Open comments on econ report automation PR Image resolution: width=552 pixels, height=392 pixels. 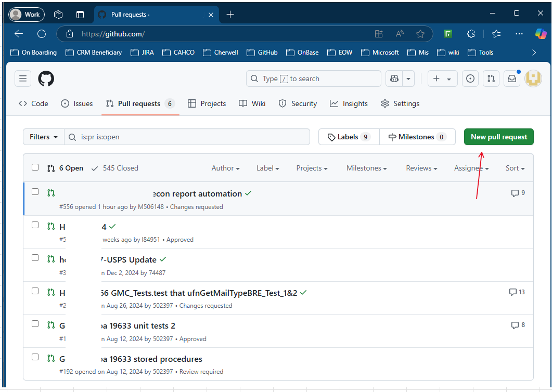pos(518,193)
